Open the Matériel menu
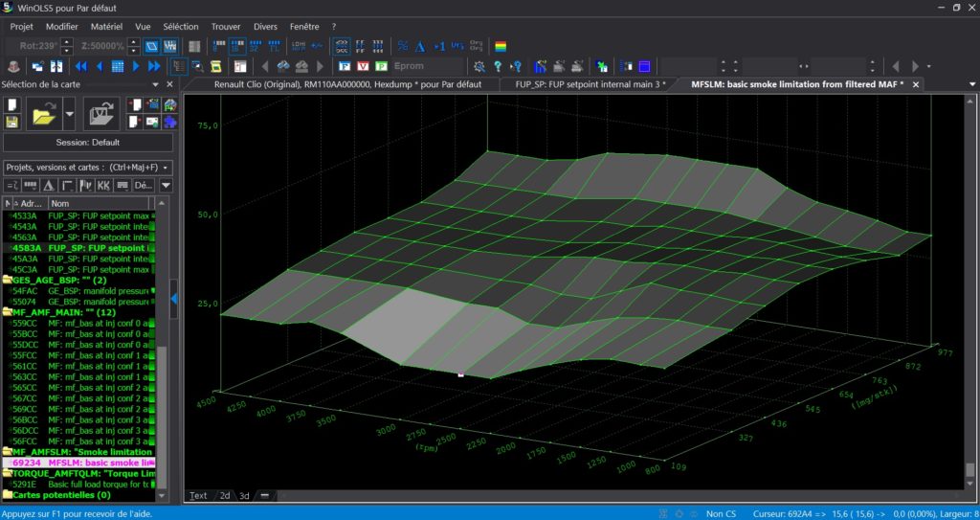The image size is (980, 520). pos(106,27)
